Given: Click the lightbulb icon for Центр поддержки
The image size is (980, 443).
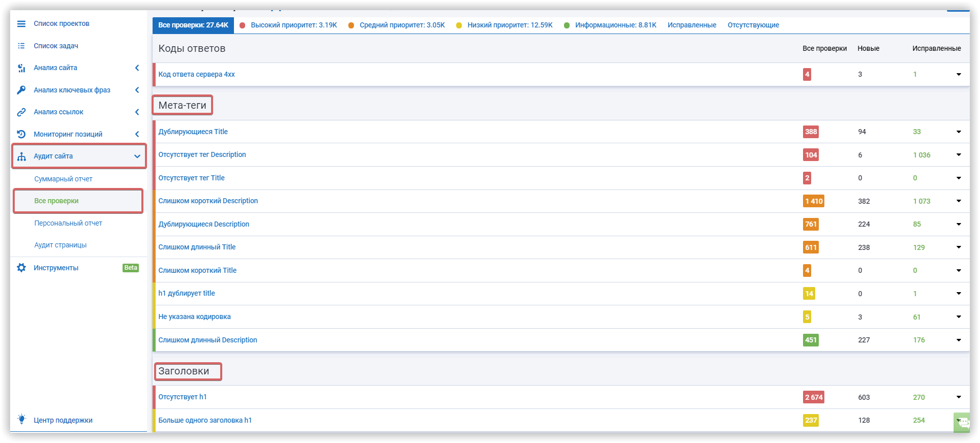Looking at the screenshot, I should tap(21, 420).
